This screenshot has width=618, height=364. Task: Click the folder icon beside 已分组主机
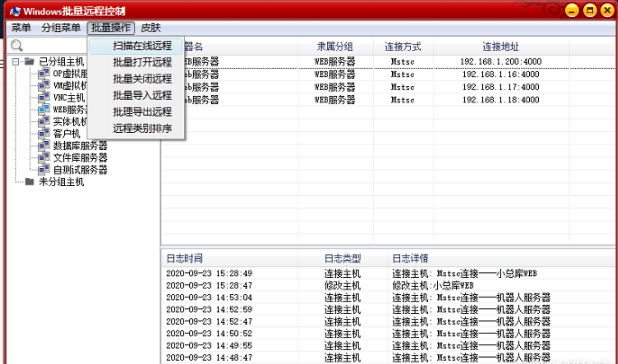29,61
